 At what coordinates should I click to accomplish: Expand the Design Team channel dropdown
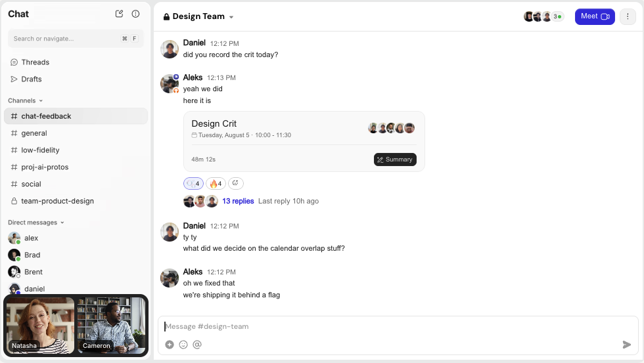[x=231, y=17]
